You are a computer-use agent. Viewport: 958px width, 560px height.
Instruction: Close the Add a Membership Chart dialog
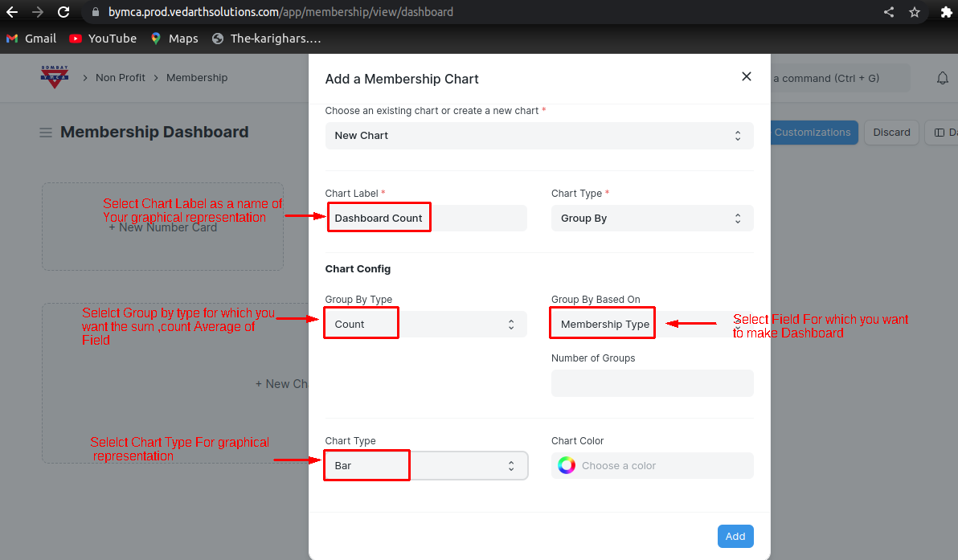tap(746, 76)
